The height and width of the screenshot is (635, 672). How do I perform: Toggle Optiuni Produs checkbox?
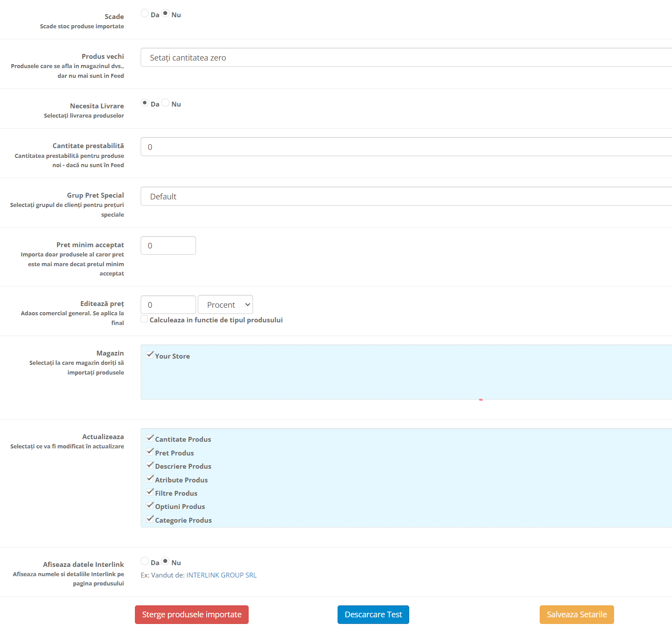coord(150,505)
